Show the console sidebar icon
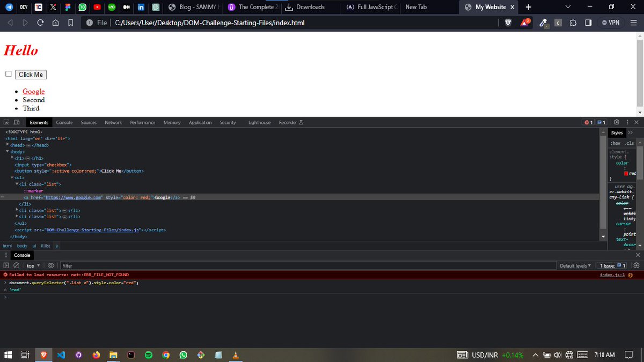The image size is (644, 362). (6, 265)
